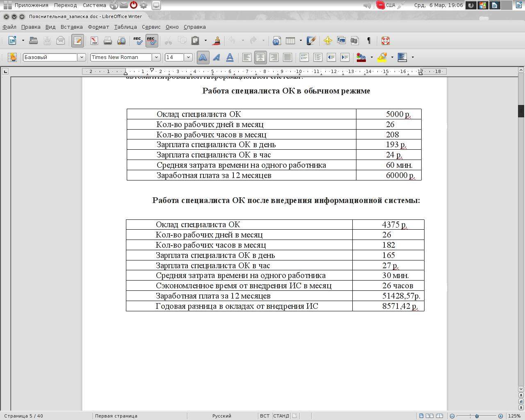525x420 pixels.
Task: Run Spelling and Grammar check
Action: tap(138, 41)
